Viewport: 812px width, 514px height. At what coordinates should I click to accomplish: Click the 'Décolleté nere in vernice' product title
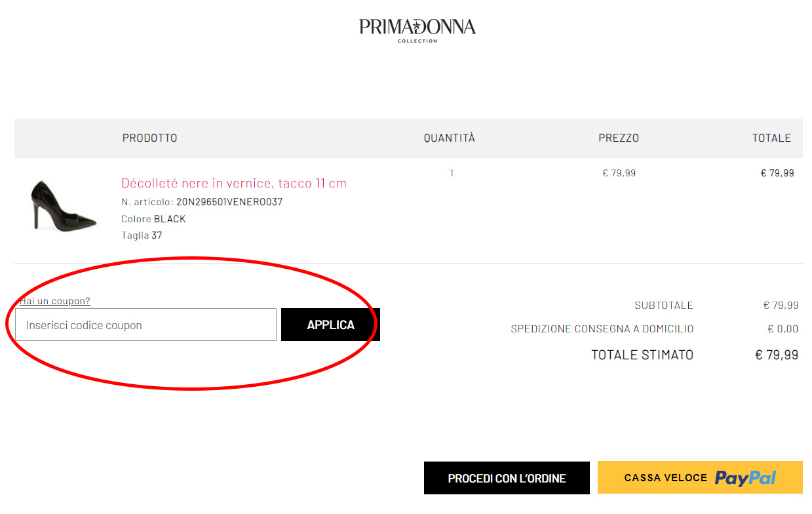pyautogui.click(x=233, y=183)
